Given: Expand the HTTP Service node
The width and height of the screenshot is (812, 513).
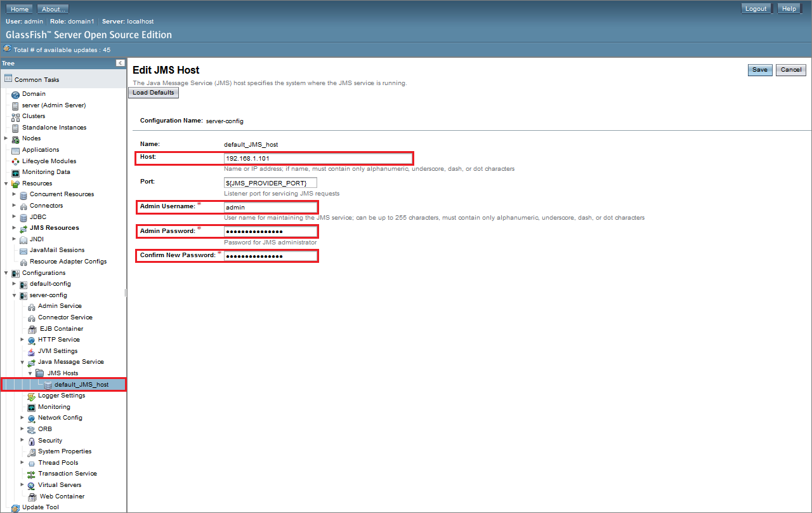Looking at the screenshot, I should (x=22, y=340).
